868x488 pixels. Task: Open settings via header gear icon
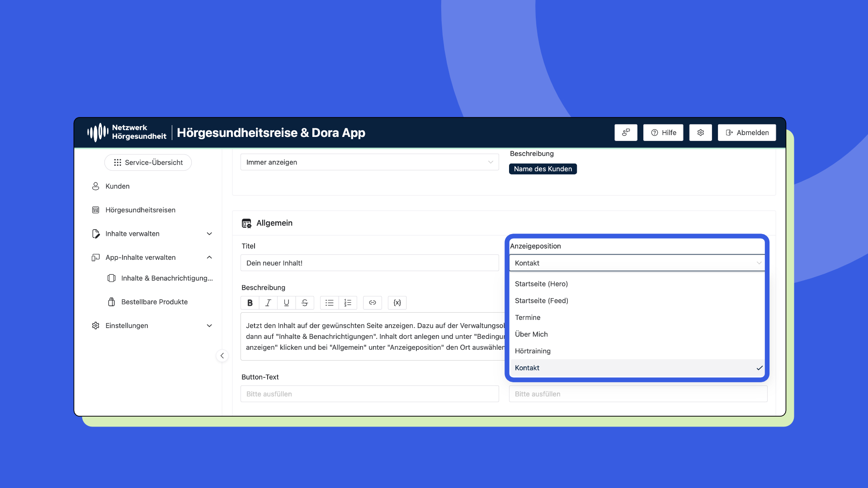click(x=700, y=132)
